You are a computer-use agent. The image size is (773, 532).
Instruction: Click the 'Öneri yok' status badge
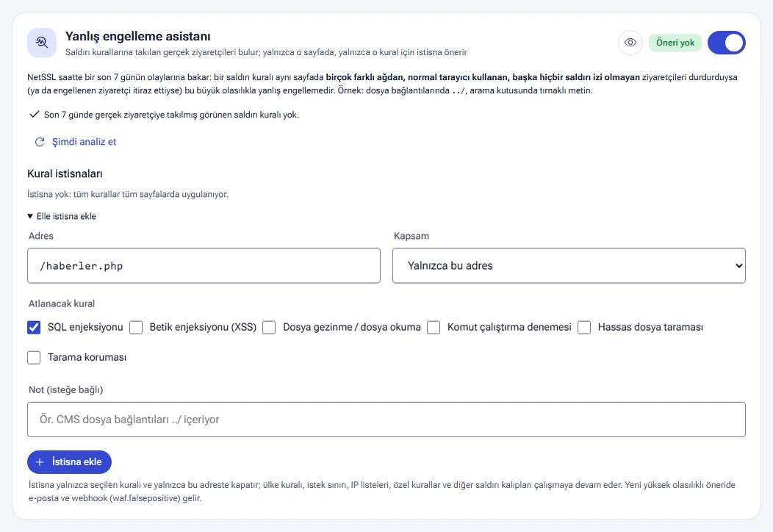point(675,43)
